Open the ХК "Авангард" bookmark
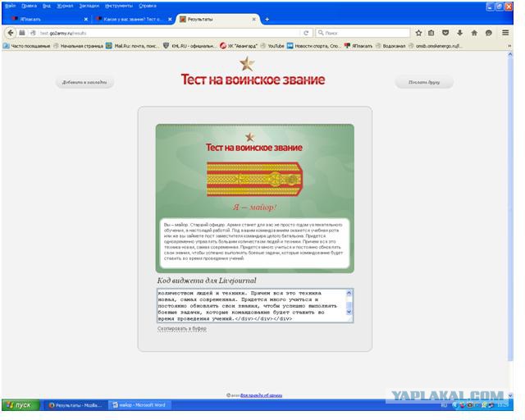Viewport: 525px width, 420px height. [x=239, y=46]
